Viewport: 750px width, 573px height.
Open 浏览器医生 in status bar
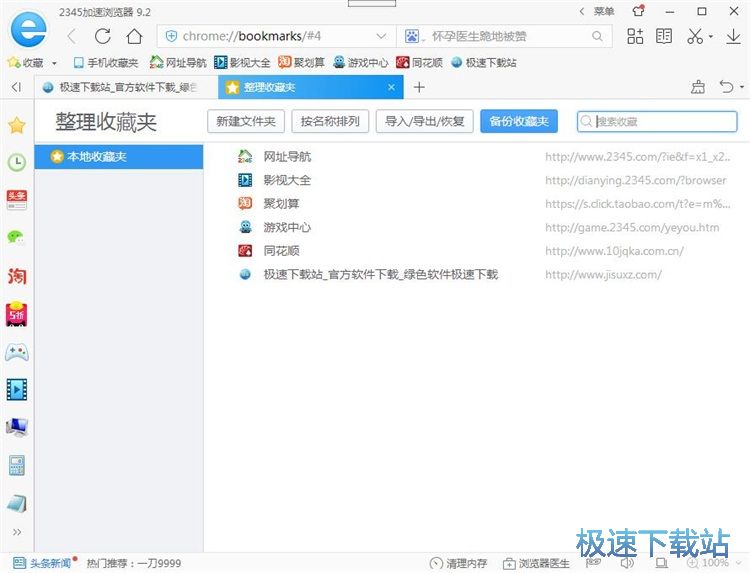click(x=536, y=563)
